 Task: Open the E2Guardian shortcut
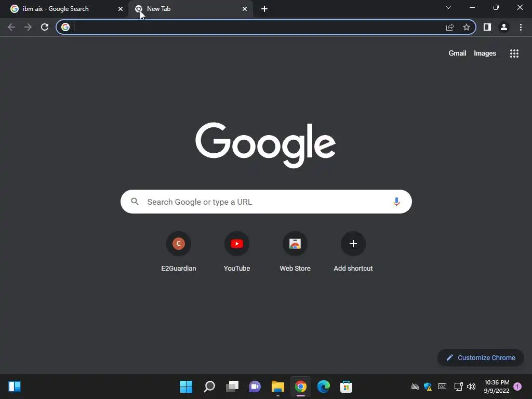tap(179, 252)
